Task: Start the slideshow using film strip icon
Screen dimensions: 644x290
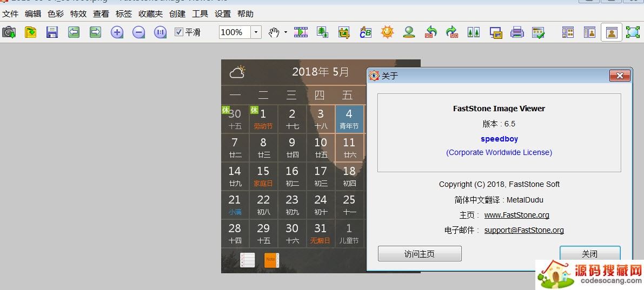Action: pyautogui.click(x=301, y=32)
